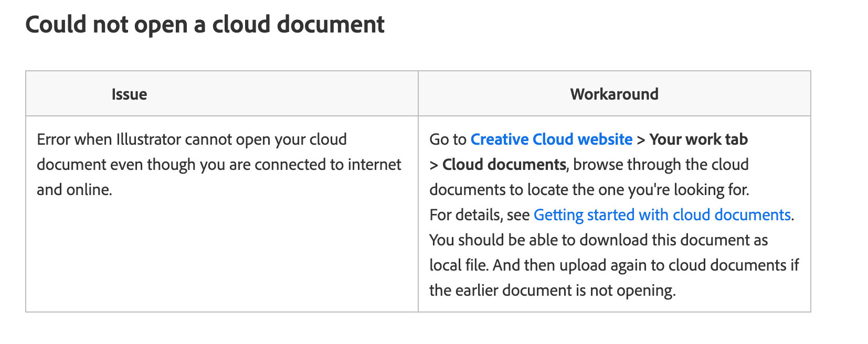
Task: Click 'browse through the cloud' text
Action: tap(661, 165)
